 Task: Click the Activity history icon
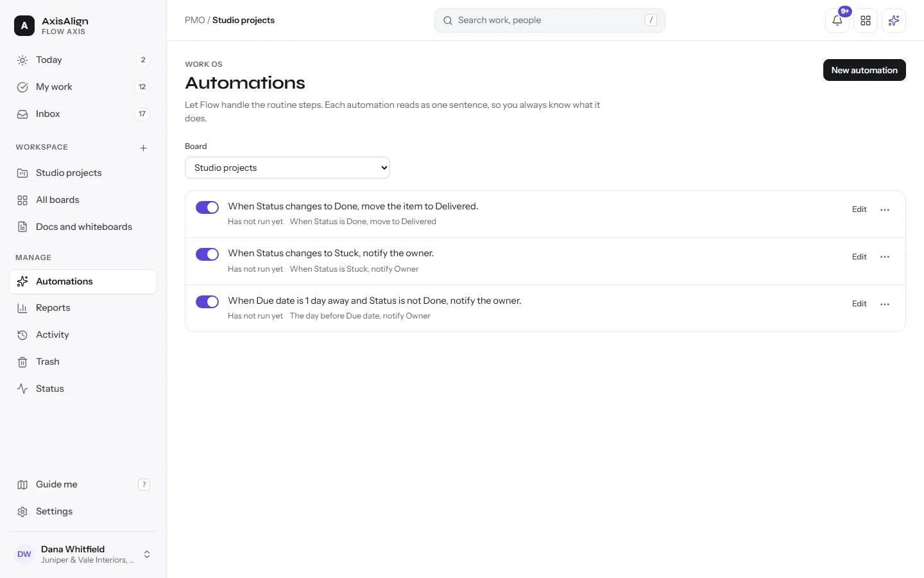pyautogui.click(x=22, y=335)
